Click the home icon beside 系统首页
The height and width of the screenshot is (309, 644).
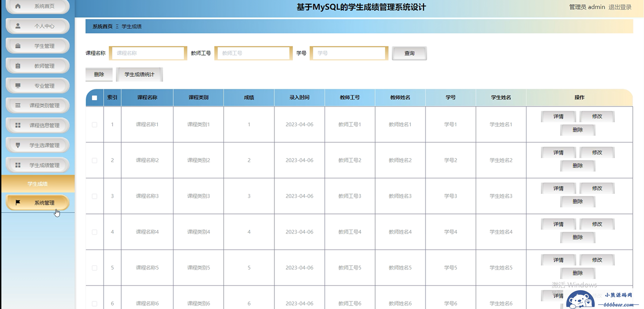[18, 6]
